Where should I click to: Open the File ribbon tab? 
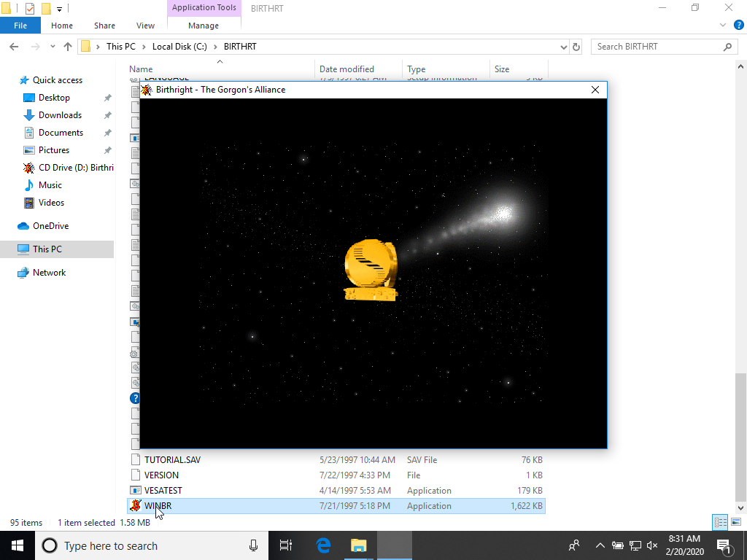20,26
